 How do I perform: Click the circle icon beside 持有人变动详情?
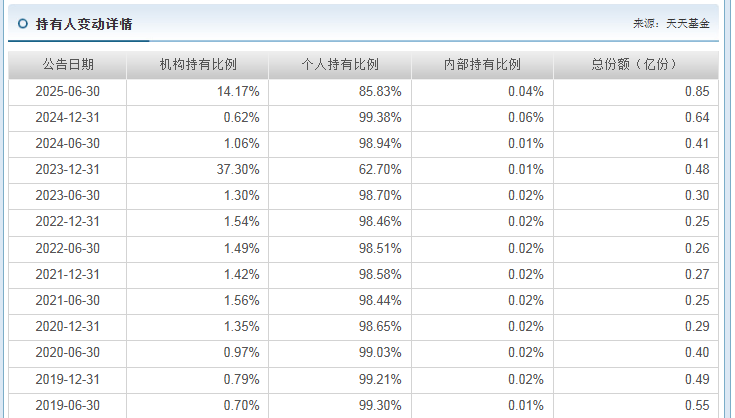(22, 23)
